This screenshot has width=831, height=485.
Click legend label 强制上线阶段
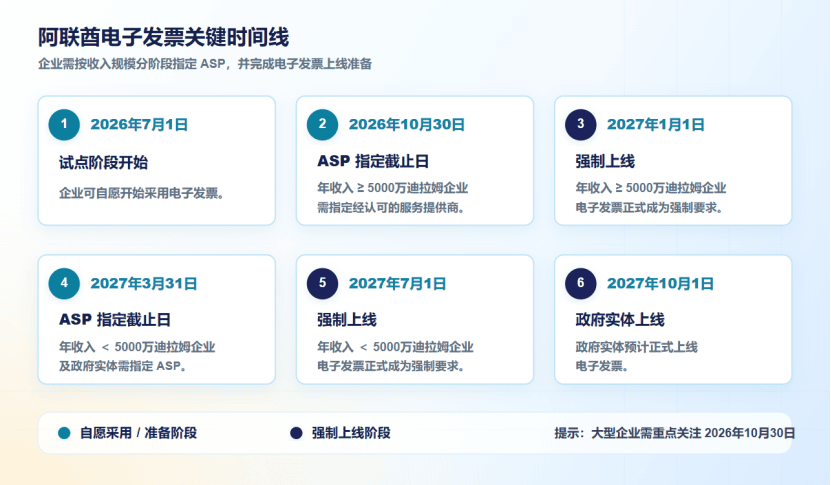351,433
